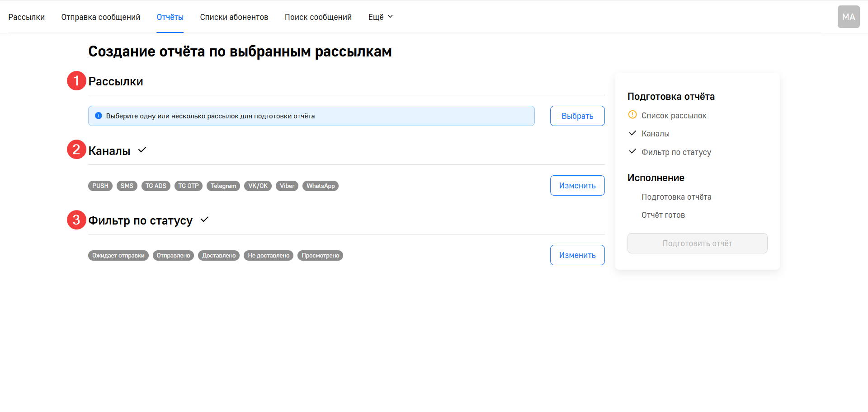Collapse the Фильтр по статусу section chevron
The width and height of the screenshot is (868, 412).
(204, 220)
